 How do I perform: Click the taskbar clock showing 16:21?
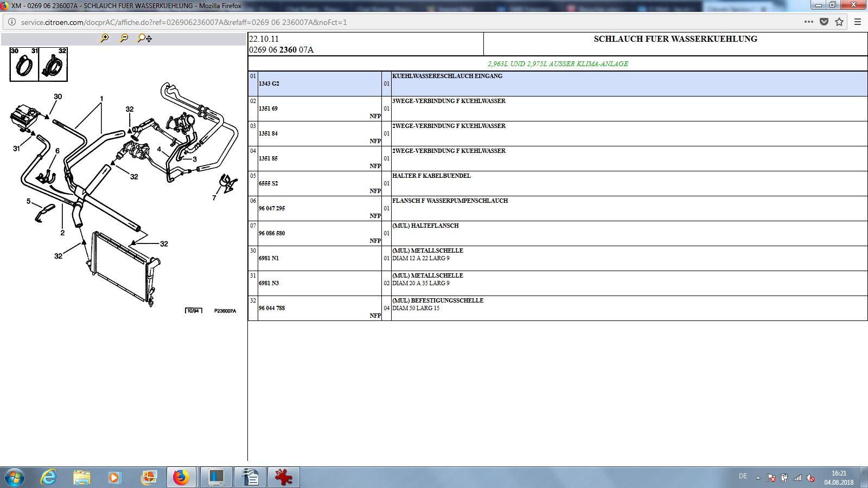(839, 478)
